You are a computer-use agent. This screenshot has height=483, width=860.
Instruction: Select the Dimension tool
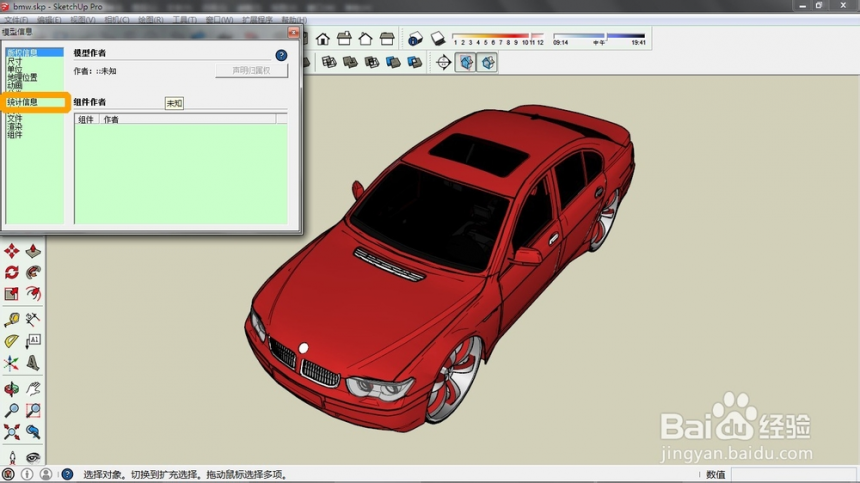[x=33, y=319]
